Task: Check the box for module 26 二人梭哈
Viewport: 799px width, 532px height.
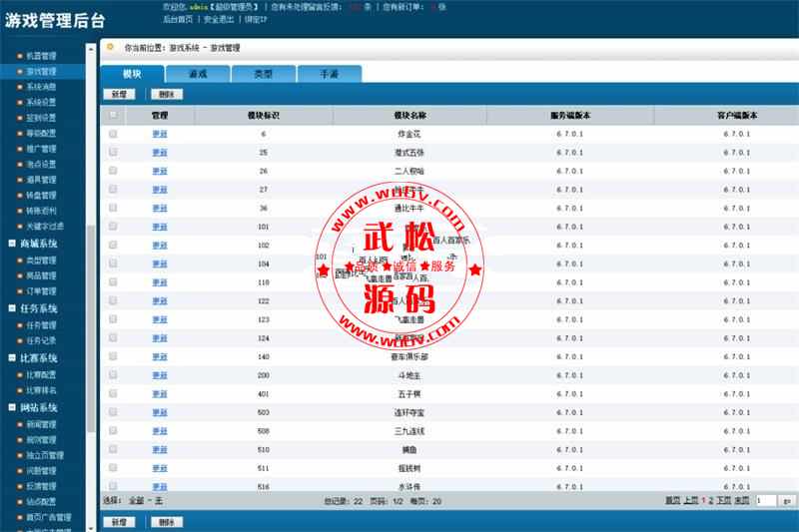Action: (x=113, y=171)
